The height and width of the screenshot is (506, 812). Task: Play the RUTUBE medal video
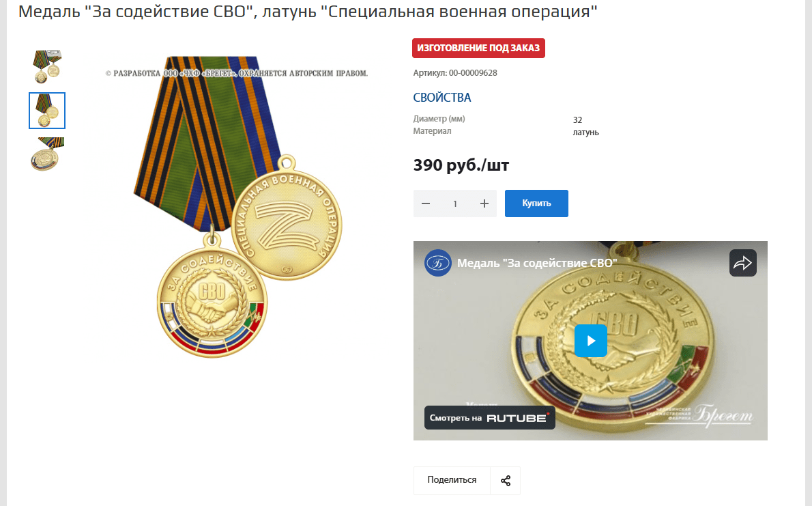590,341
